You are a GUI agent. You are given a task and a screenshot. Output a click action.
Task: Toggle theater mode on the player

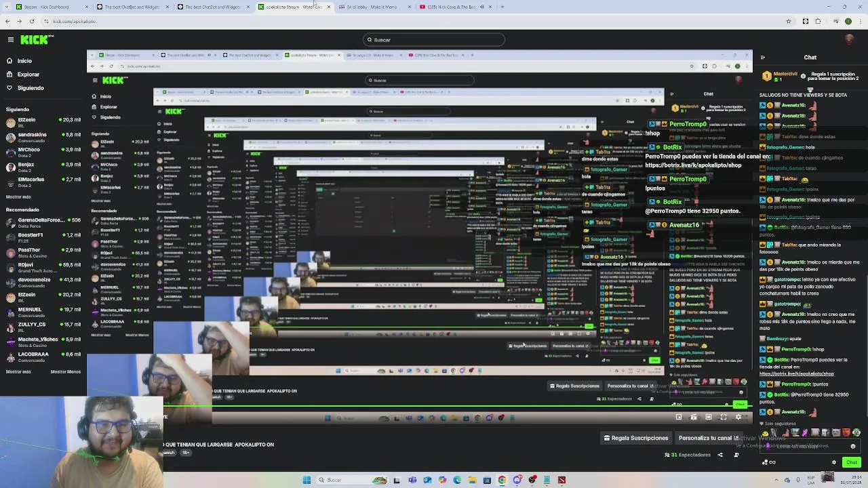(709, 418)
